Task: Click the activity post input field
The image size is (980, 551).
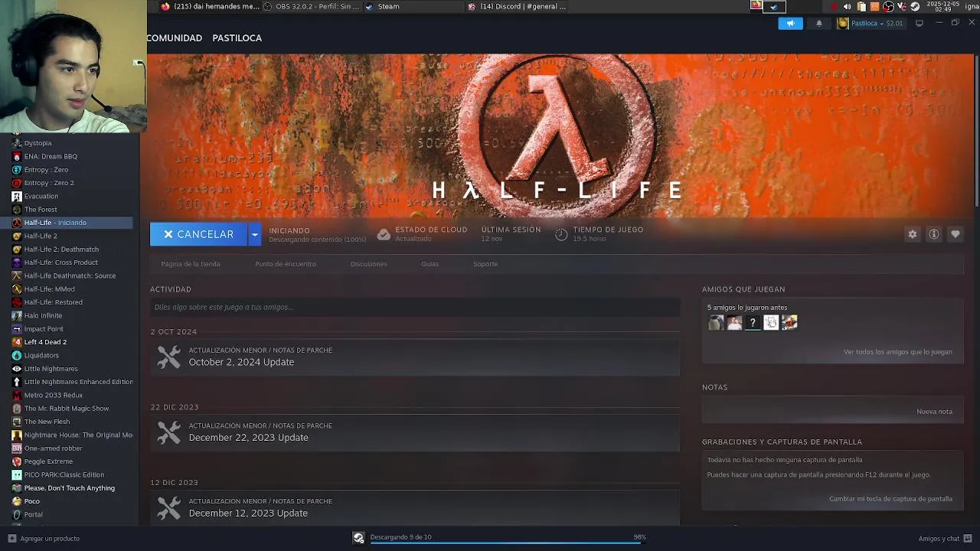Action: tap(415, 307)
